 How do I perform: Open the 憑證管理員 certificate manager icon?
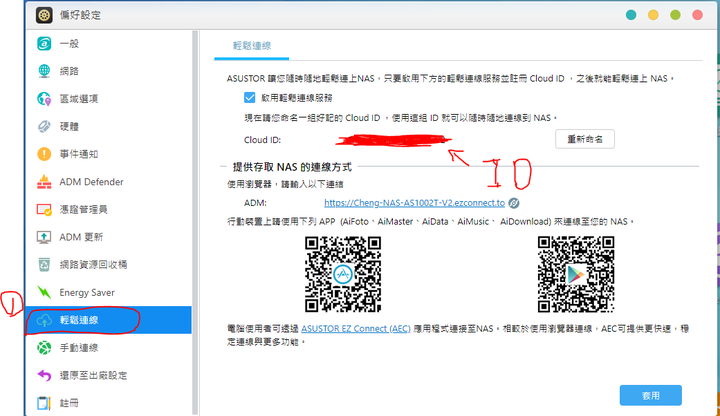[44, 209]
